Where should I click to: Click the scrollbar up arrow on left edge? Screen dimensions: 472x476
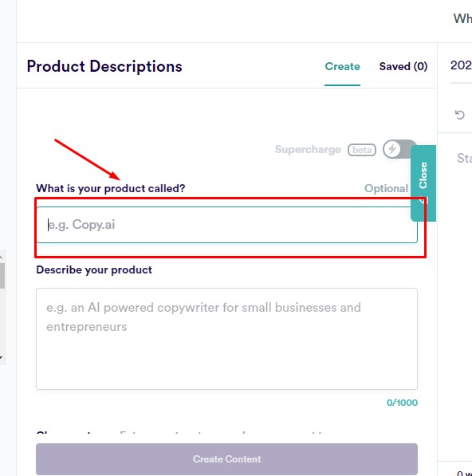tap(2, 257)
